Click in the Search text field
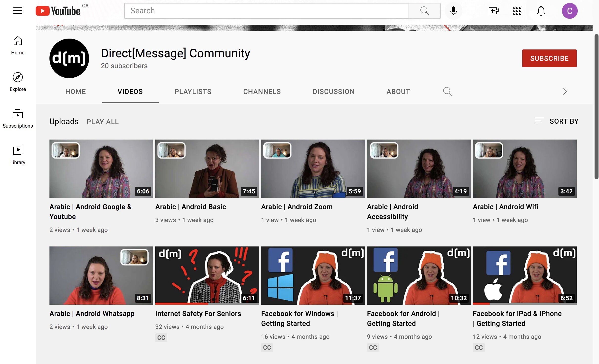 pos(266,11)
